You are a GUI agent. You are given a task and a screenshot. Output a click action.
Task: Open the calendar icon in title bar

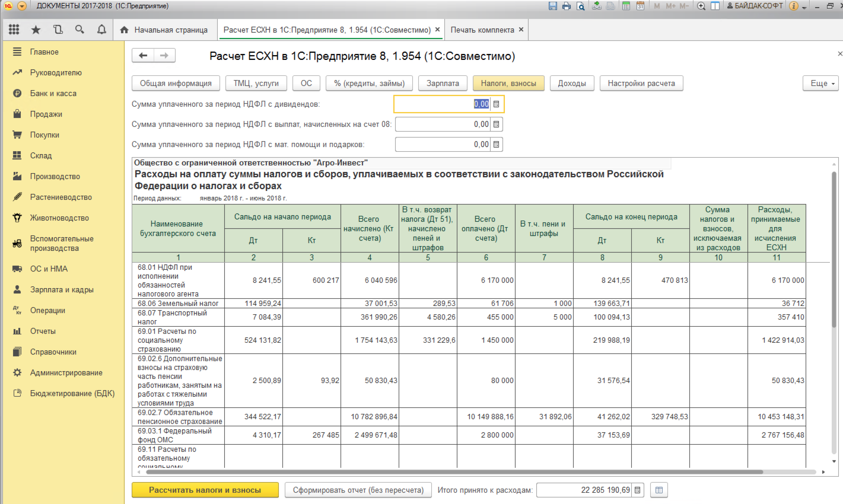tap(640, 6)
